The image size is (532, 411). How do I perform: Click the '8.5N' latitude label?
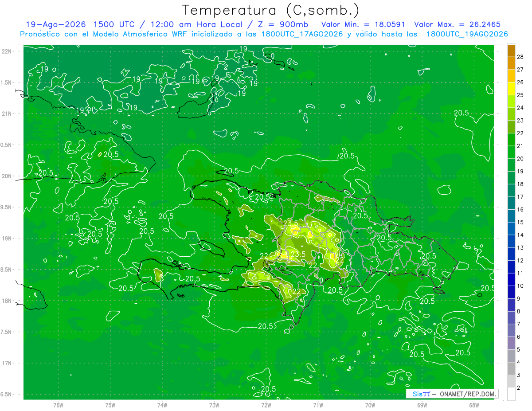(7, 270)
